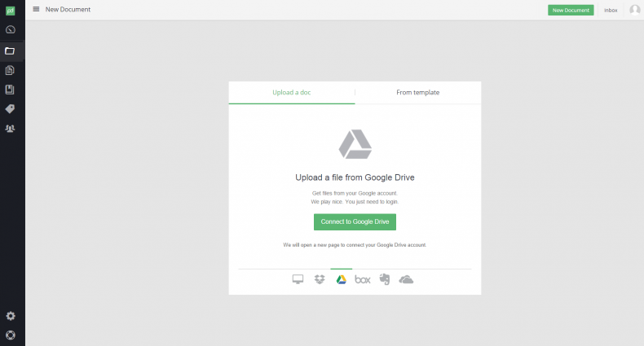
Task: Open the help lifebuoy icon
Action: tap(11, 335)
